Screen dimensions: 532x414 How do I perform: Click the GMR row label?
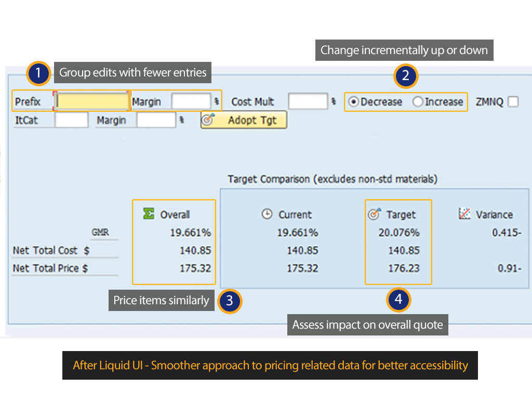click(100, 232)
